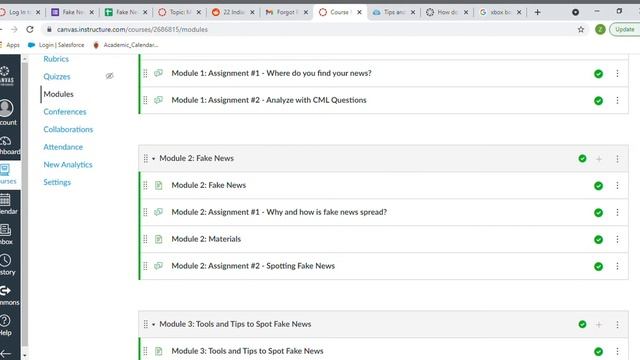Toggle publish status of Module 2: Assignment #2
640x360 pixels.
pos(598,267)
